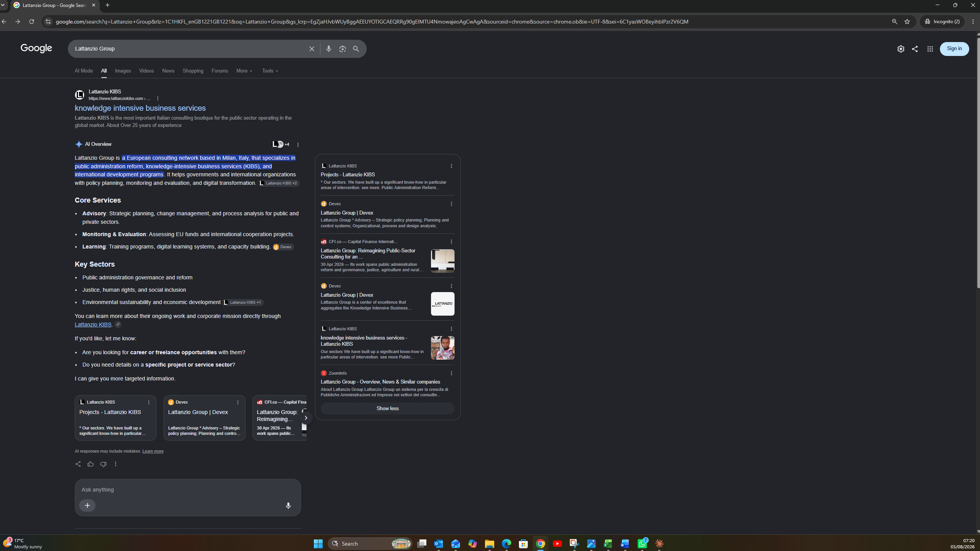980x551 pixels.
Task: Switch to AI Mode tab
Action: tap(84, 71)
